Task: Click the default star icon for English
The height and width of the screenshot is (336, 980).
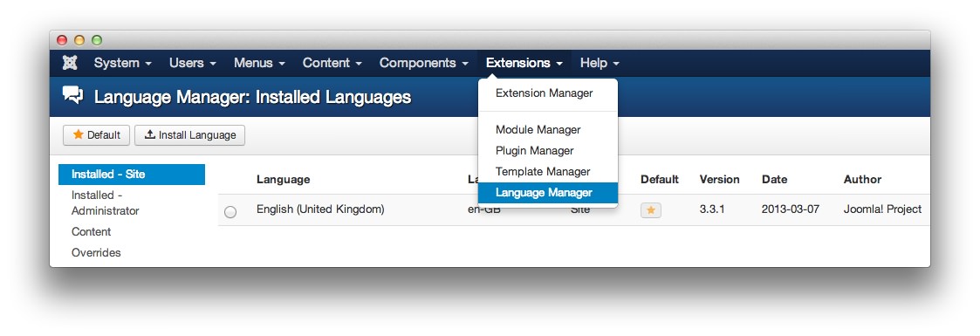Action: point(651,210)
